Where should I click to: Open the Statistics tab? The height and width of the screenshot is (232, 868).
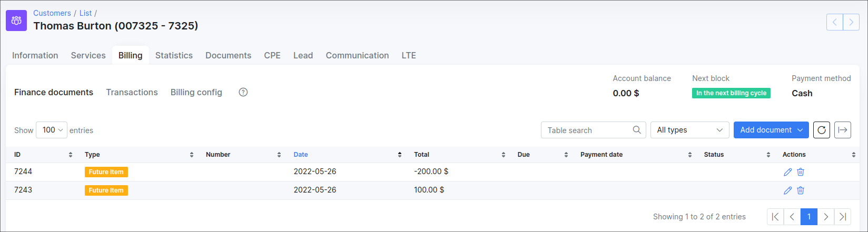[174, 55]
